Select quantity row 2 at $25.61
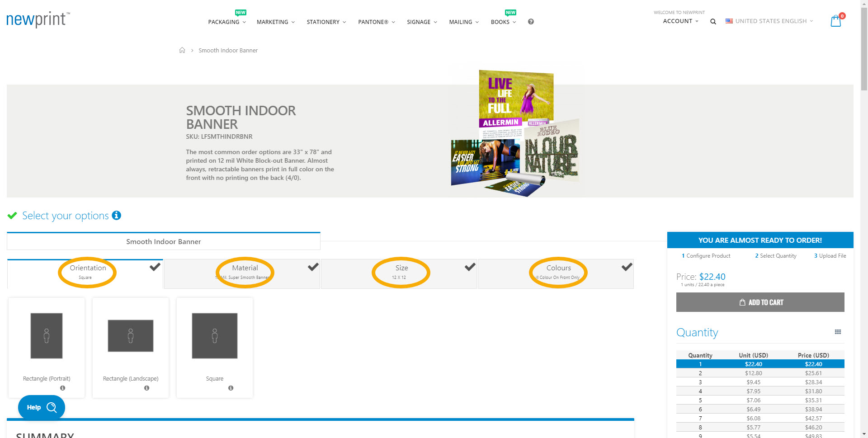Image resolution: width=868 pixels, height=438 pixels. coord(760,373)
